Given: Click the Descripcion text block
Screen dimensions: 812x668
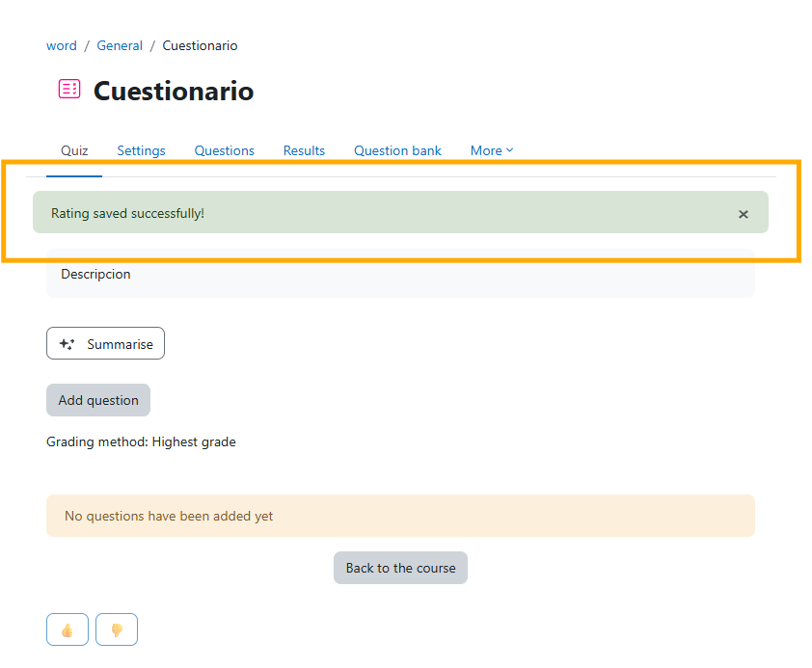Looking at the screenshot, I should (x=95, y=274).
